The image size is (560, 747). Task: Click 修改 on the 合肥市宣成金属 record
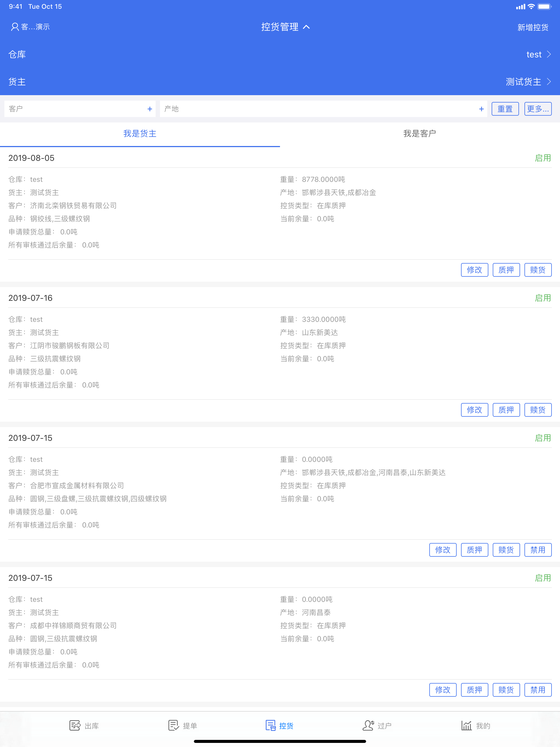coord(443,550)
